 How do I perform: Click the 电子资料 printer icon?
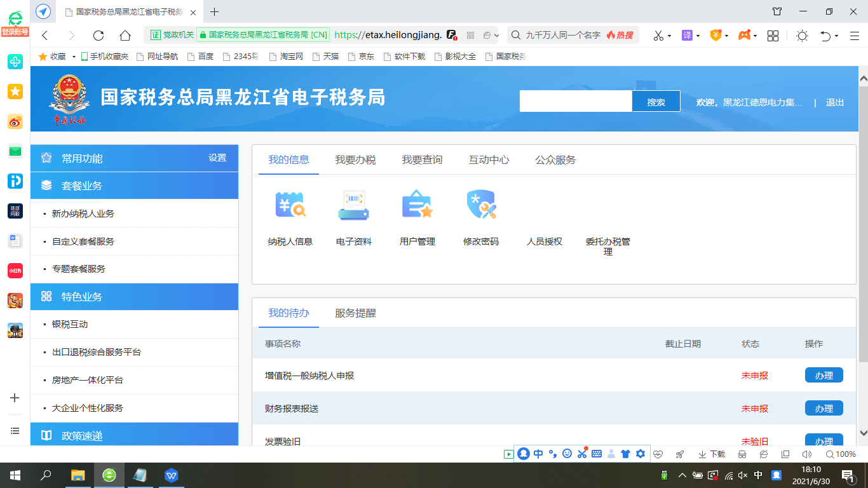tap(353, 206)
